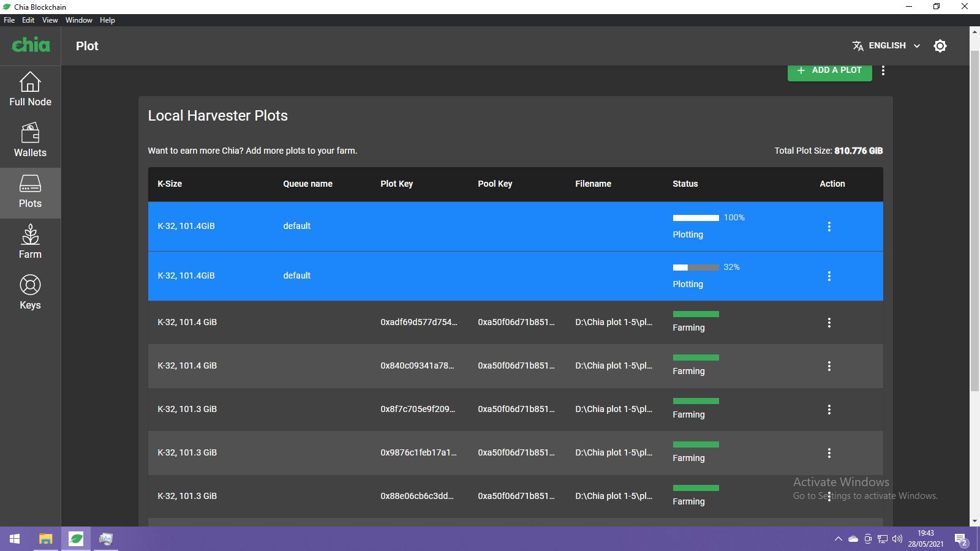Open the Windows Start menu
Screen dimensions: 980x551
click(x=15, y=539)
